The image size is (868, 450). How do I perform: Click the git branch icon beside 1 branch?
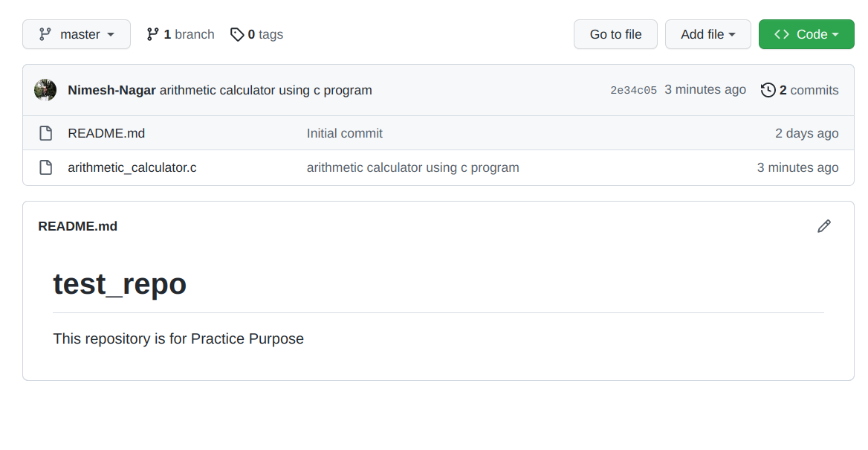pyautogui.click(x=153, y=34)
